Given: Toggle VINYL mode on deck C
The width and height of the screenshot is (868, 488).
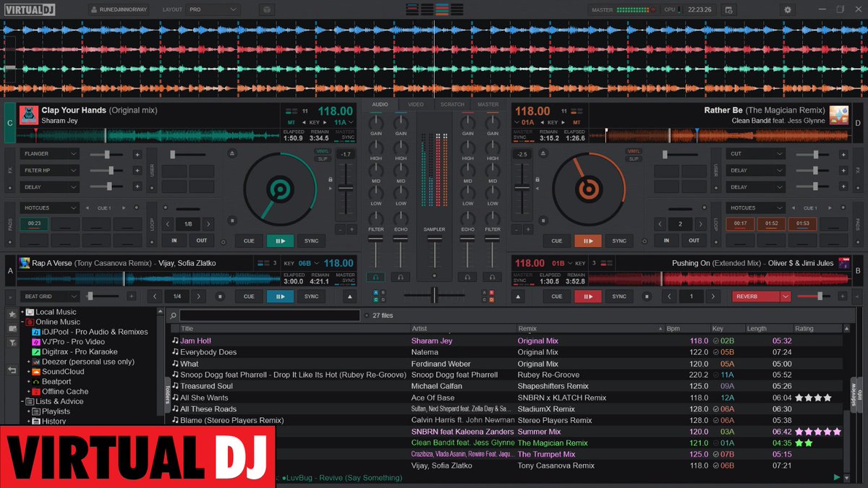Looking at the screenshot, I should pyautogui.click(x=322, y=151).
